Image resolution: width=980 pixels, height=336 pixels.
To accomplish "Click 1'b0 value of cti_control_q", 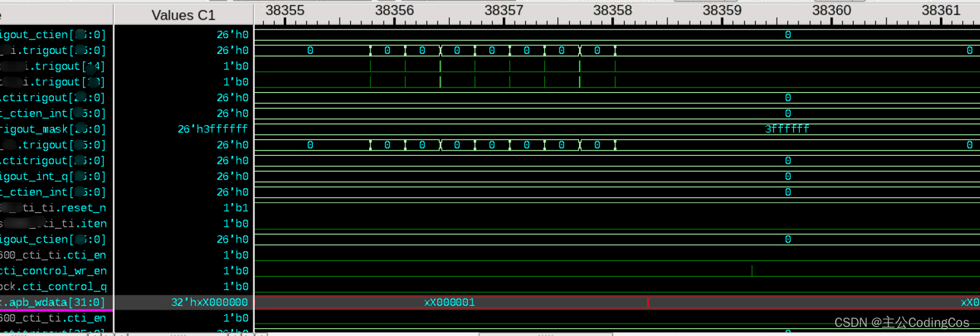I will coord(236,287).
